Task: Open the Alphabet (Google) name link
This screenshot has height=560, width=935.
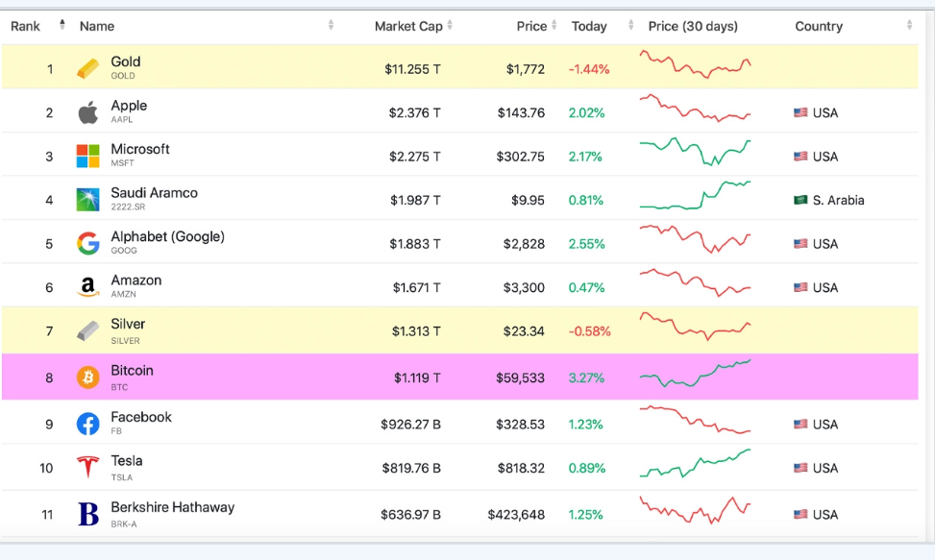Action: point(167,236)
